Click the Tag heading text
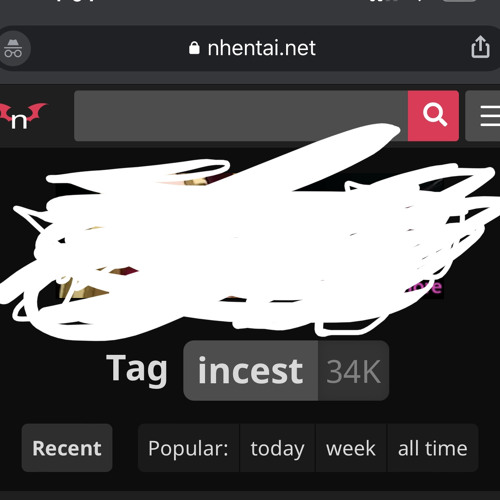500x500 pixels. point(137,369)
